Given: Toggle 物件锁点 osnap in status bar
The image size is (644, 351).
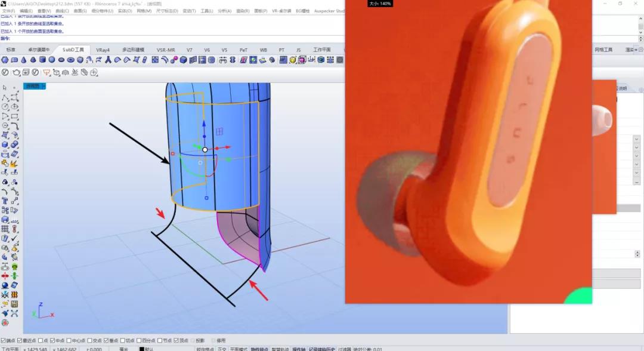Looking at the screenshot, I should 259,349.
